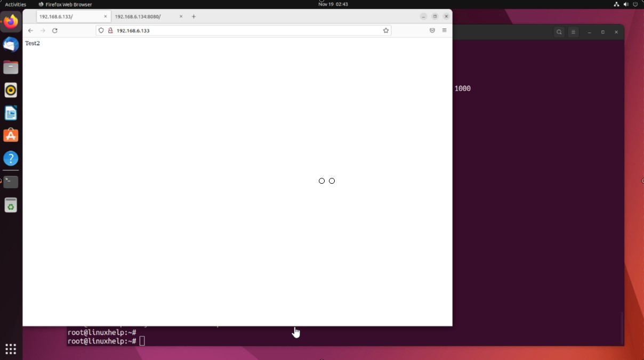Close the 192.168.6.134:8080/ tab
644x360 pixels.
tap(181, 17)
